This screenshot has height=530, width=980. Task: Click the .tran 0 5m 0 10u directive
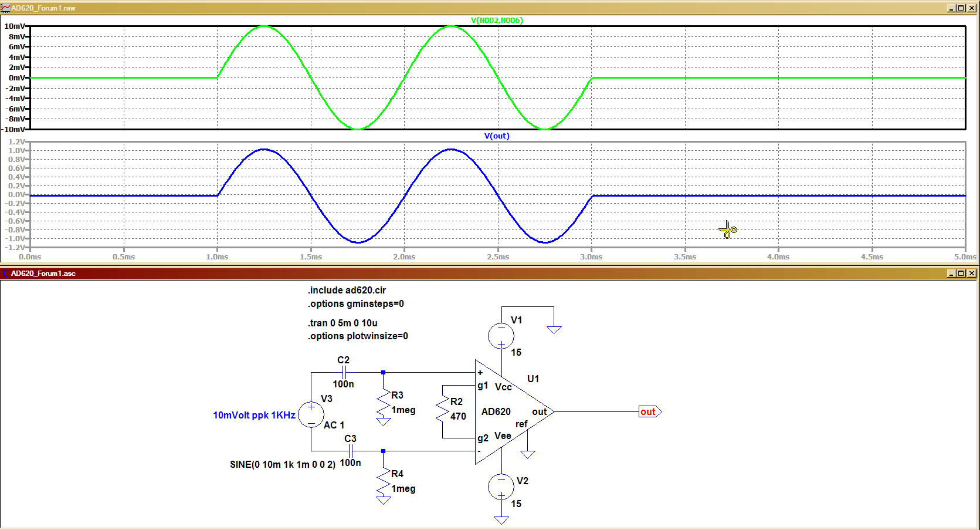tap(343, 323)
